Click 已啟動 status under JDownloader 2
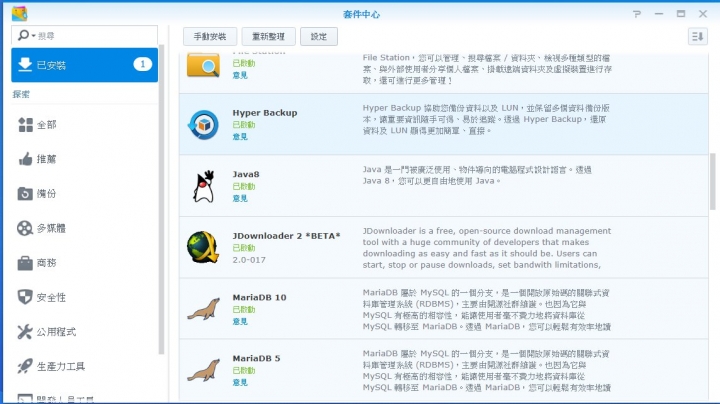Screen dimensions: 720x404 (x=243, y=247)
